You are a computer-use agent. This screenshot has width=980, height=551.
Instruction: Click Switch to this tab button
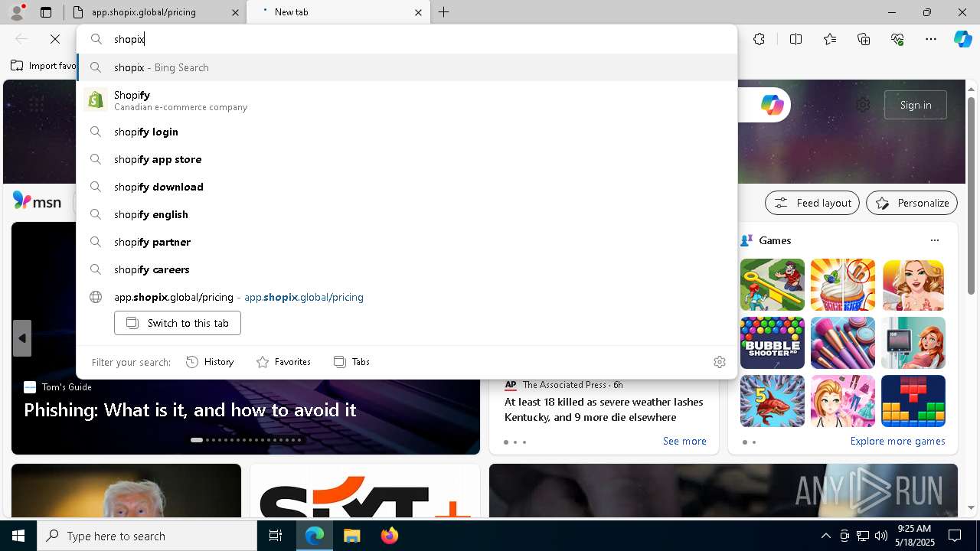178,323
